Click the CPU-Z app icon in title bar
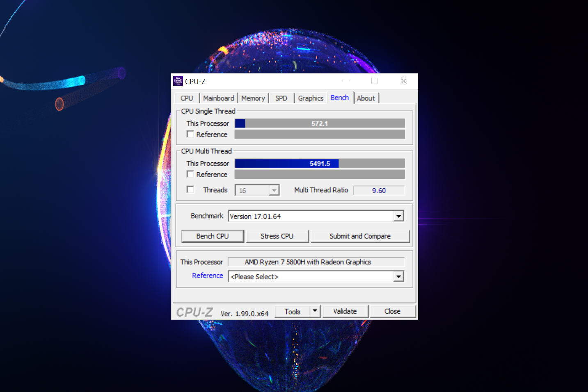 pyautogui.click(x=178, y=81)
